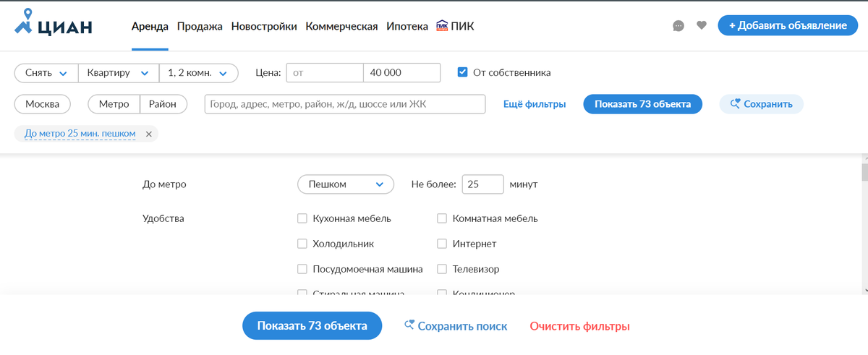Expand the Снять deal type dropdown
Image resolution: width=868 pixels, height=355 pixels.
click(x=46, y=73)
